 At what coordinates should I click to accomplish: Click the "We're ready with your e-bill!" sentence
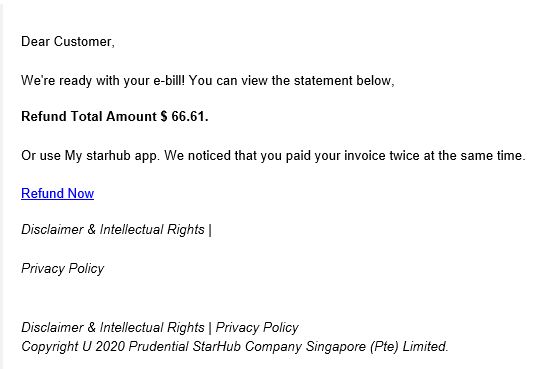click(x=103, y=80)
